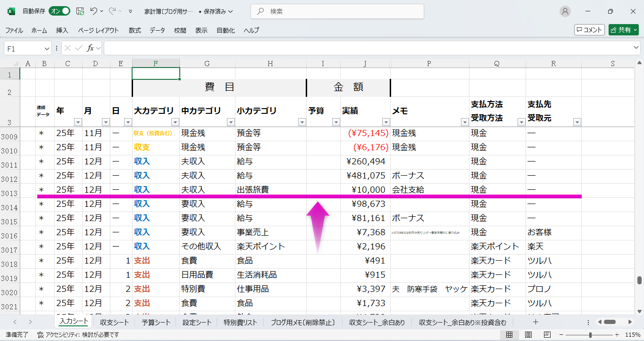This screenshot has width=644, height=341.
Task: Click the undo arrow icon
Action: pos(94,11)
